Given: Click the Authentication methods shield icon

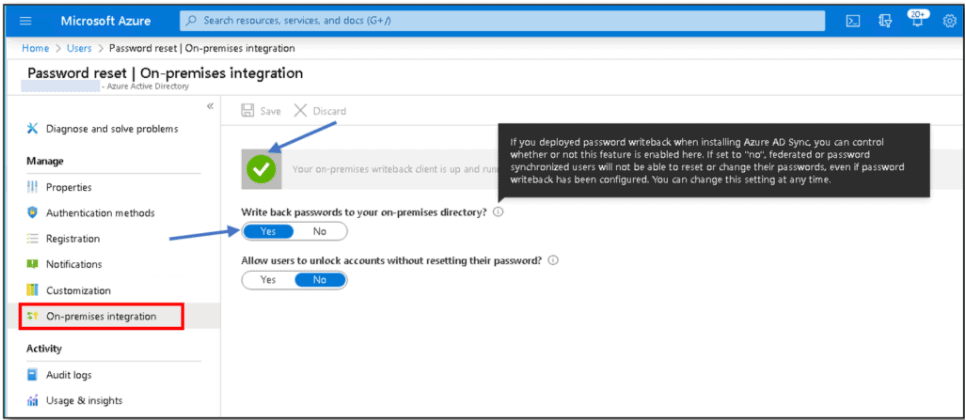Looking at the screenshot, I should tap(33, 212).
